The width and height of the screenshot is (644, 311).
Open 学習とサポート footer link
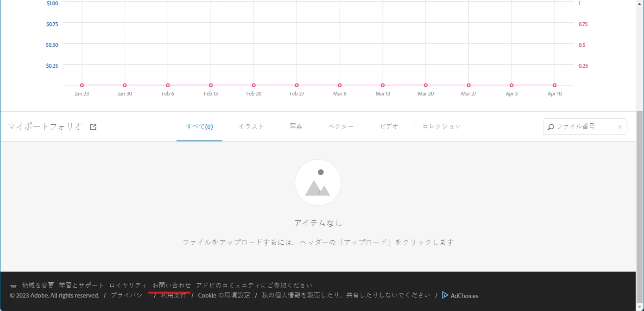82,286
